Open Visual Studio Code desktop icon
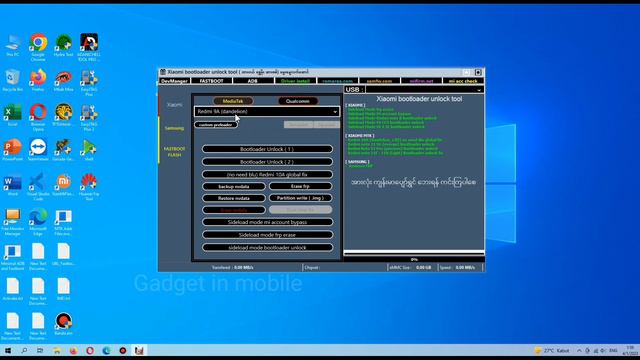This screenshot has height=360, width=640. point(38,187)
